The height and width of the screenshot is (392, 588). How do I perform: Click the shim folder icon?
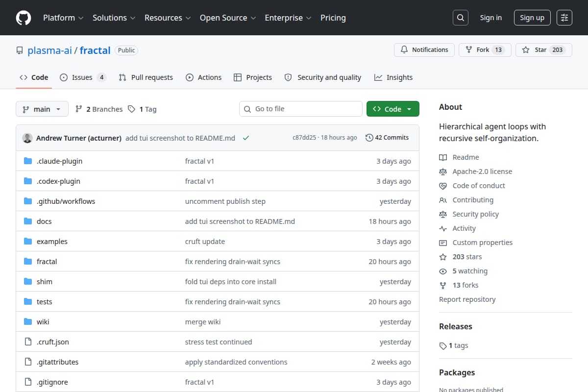(x=28, y=282)
